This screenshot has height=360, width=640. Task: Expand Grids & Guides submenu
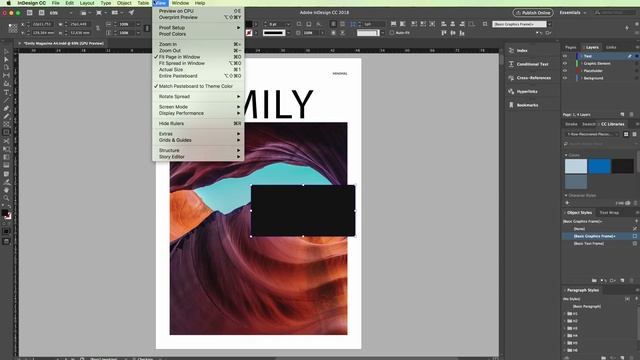(198, 140)
